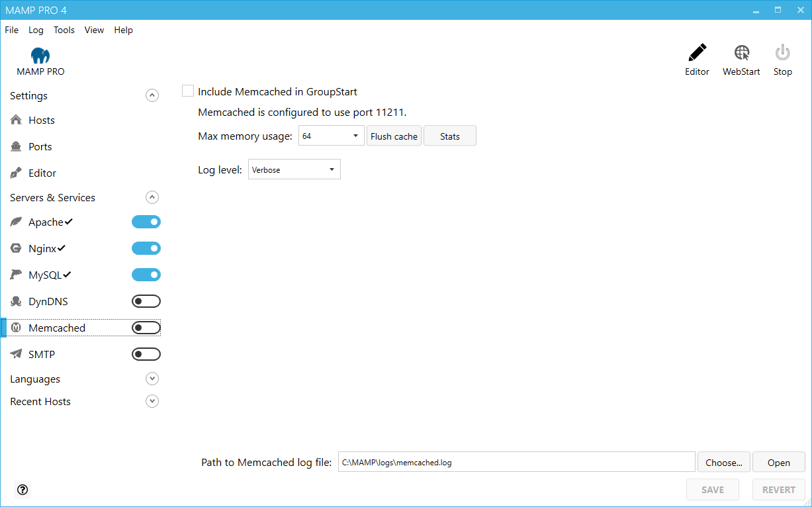This screenshot has width=812, height=507.
Task: Select Nginx label in services list
Action: point(42,248)
